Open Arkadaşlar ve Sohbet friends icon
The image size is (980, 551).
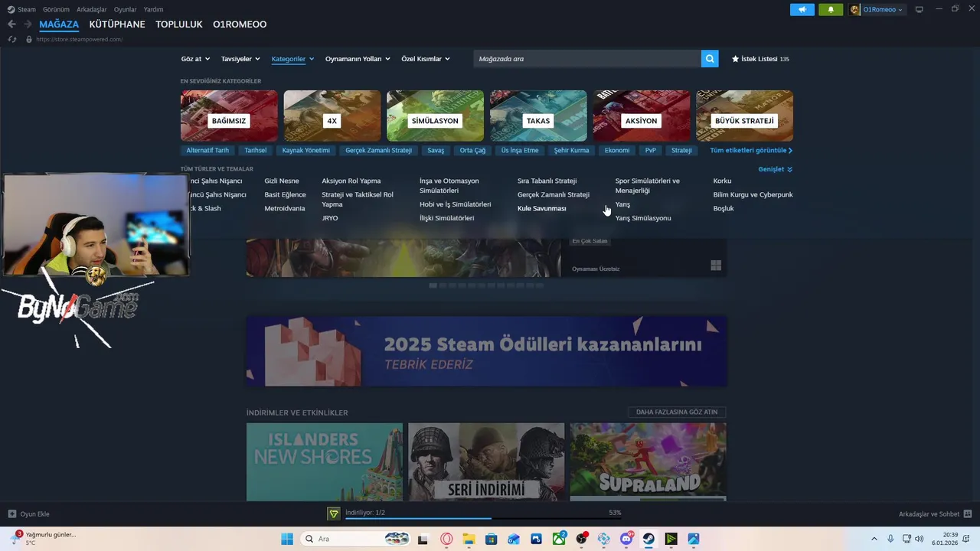(x=968, y=514)
